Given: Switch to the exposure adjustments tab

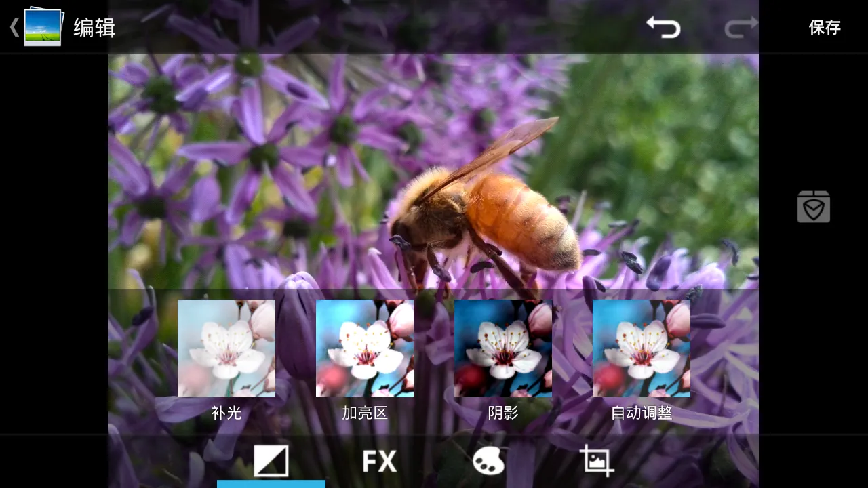Looking at the screenshot, I should click(271, 461).
